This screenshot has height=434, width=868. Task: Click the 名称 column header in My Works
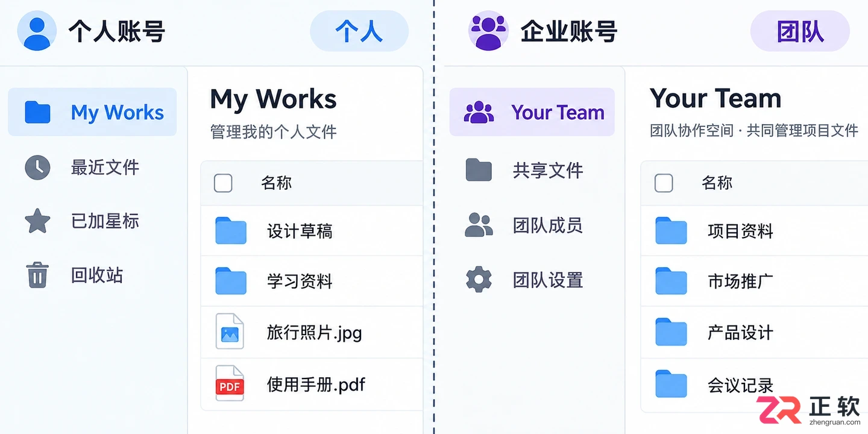click(276, 183)
